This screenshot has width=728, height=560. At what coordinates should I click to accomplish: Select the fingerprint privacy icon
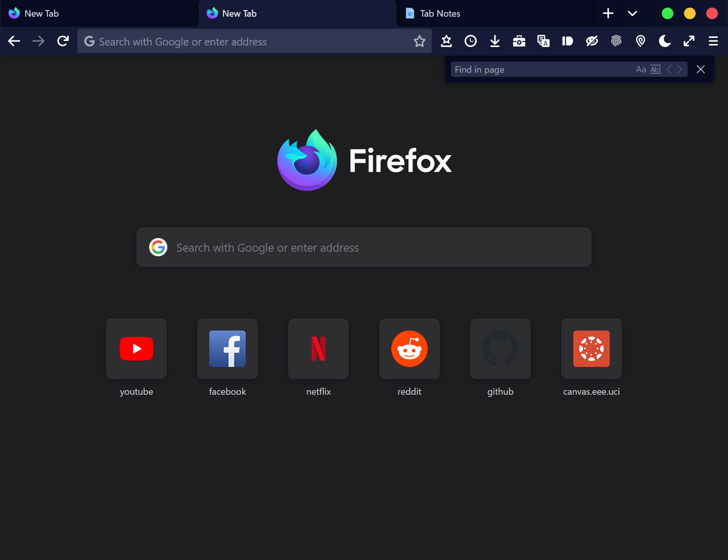(616, 41)
